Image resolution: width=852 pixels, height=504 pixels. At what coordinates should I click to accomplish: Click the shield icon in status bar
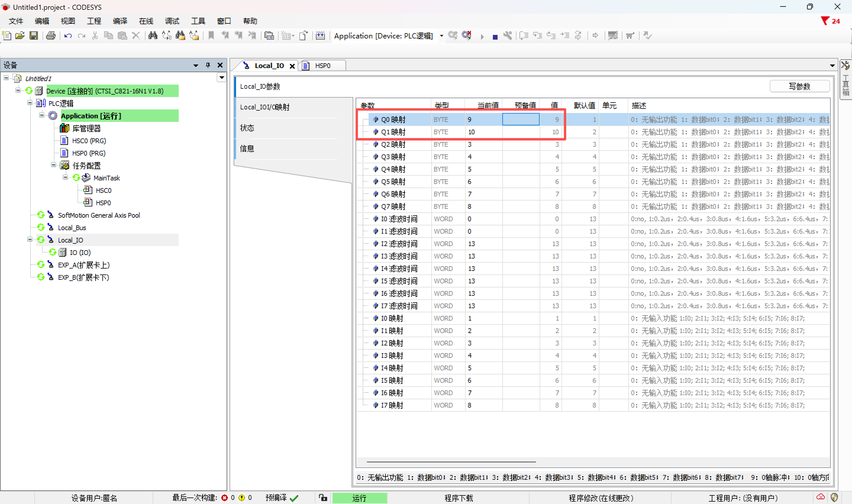[834, 498]
